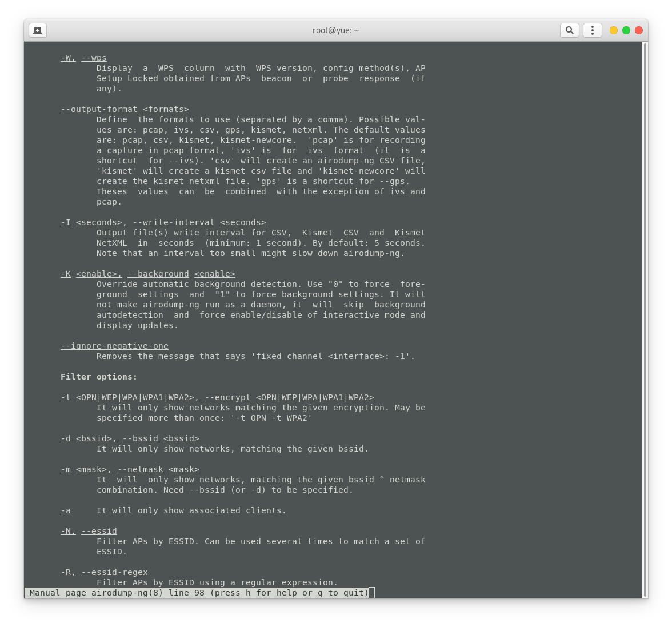This screenshot has height=627, width=672.
Task: Click the 'Removes the message that says' line
Action: [x=255, y=356]
